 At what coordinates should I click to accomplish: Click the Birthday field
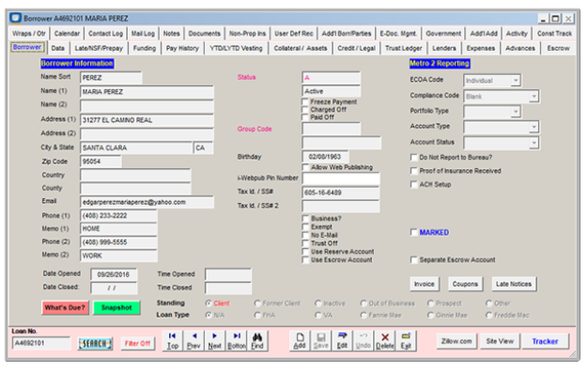pyautogui.click(x=325, y=156)
